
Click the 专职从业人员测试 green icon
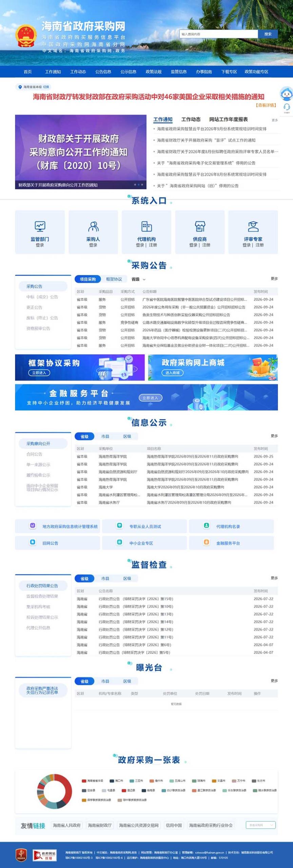click(119, 526)
